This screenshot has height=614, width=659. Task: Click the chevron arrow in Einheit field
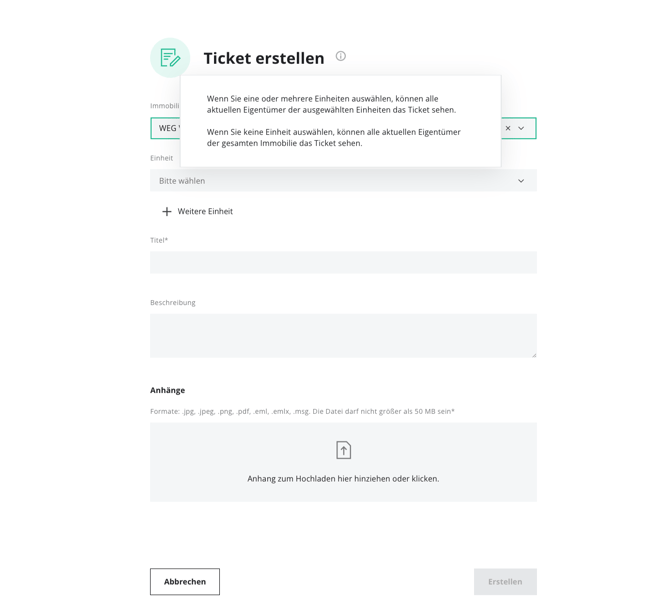[x=521, y=181]
